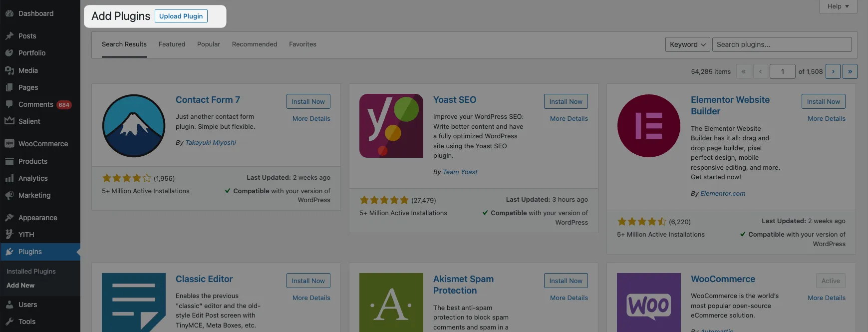The width and height of the screenshot is (868, 332).
Task: Click the Elementor Website Builder title
Action: pyautogui.click(x=730, y=105)
